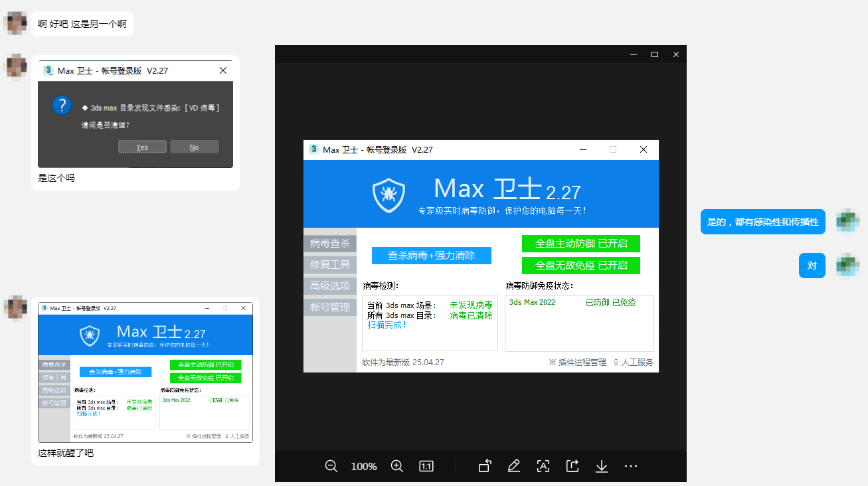Click 病毒已清除 result text in enlarged view
The height and width of the screenshot is (486, 868).
[471, 315]
